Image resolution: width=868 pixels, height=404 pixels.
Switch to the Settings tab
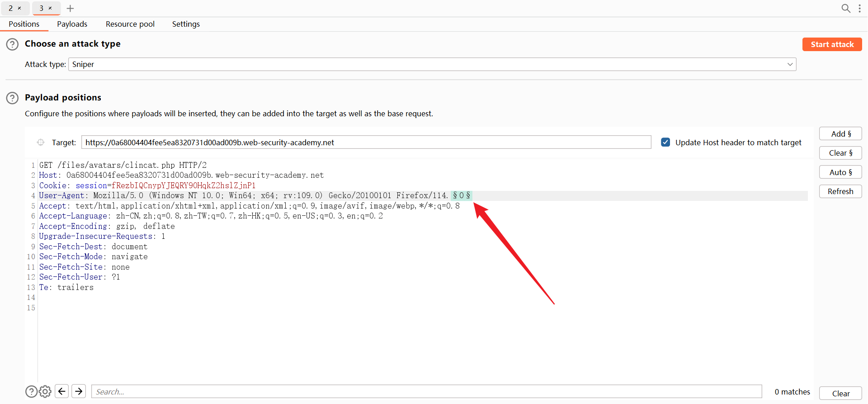[x=186, y=24]
